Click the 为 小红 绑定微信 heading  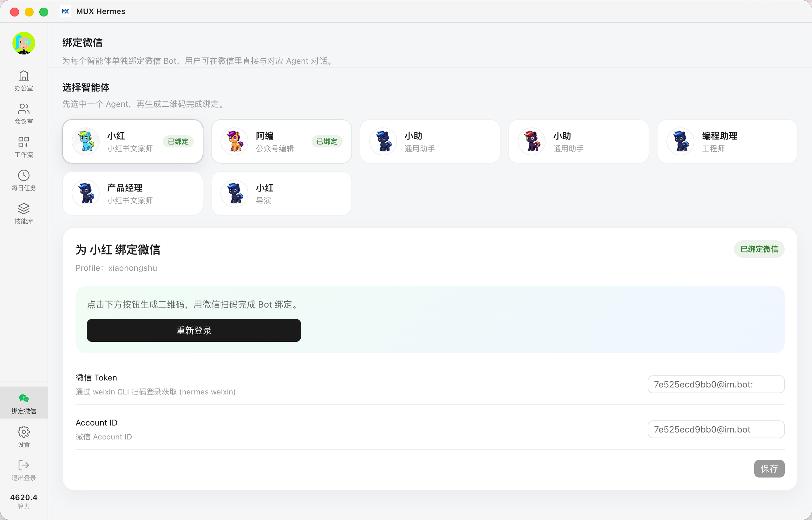[x=118, y=250]
